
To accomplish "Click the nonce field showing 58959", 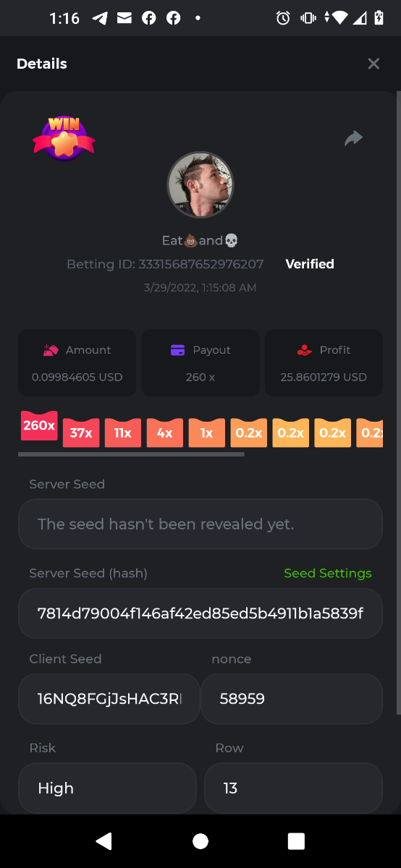I will [x=292, y=699].
